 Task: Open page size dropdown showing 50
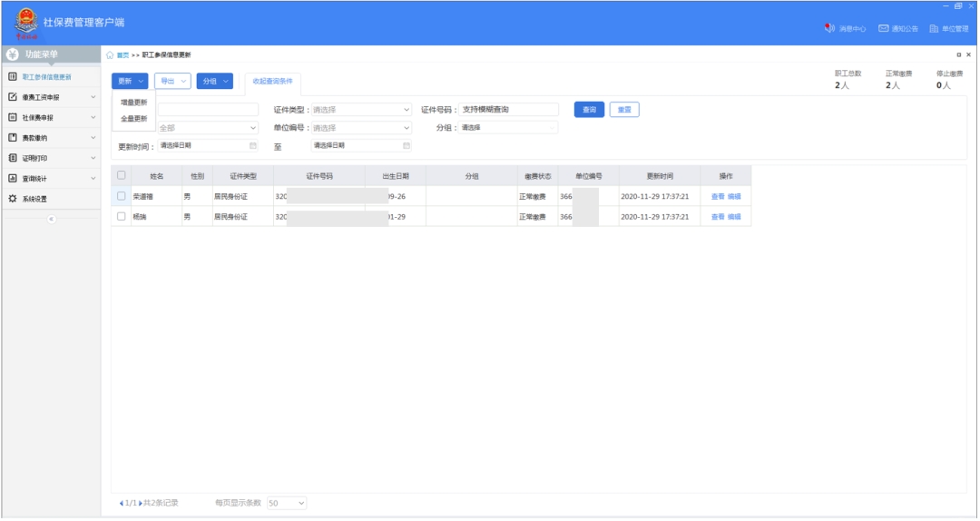tap(287, 503)
